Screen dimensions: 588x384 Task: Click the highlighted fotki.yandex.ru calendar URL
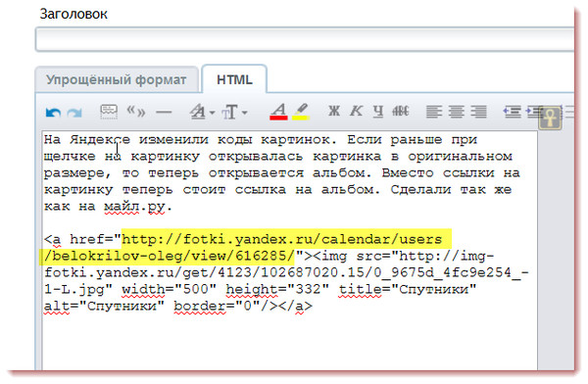click(x=246, y=248)
